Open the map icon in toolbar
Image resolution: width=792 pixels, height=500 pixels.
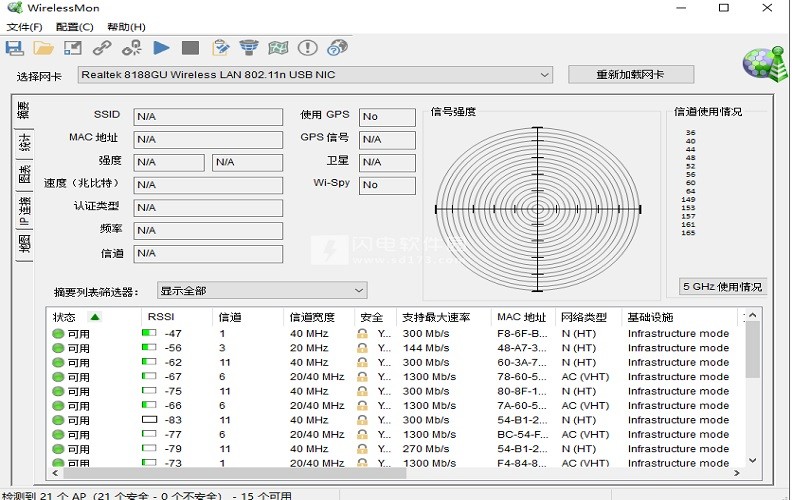click(279, 47)
